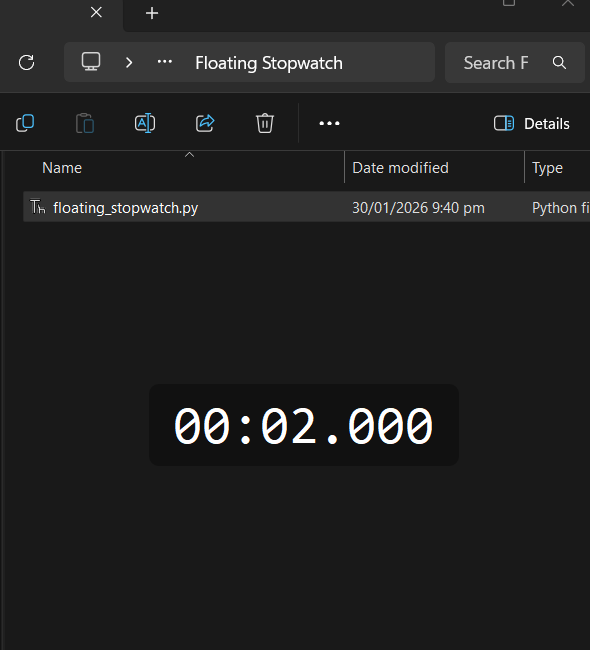Add a new Explorer tab
590x650 pixels.
click(x=152, y=13)
